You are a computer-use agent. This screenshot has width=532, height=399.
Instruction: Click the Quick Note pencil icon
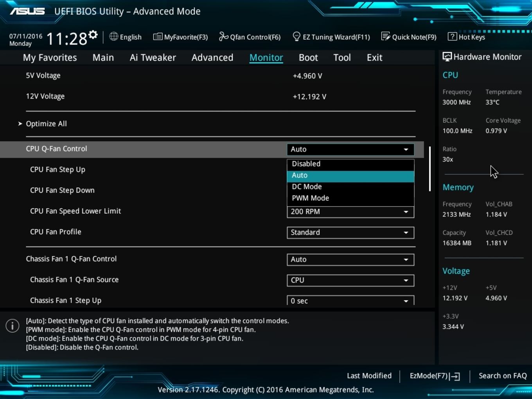coord(385,36)
